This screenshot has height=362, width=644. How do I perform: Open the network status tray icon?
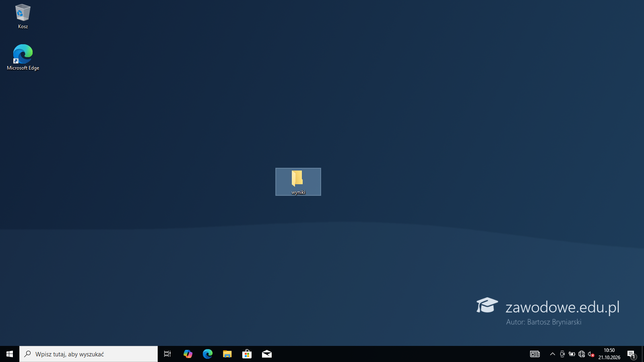tap(582, 354)
